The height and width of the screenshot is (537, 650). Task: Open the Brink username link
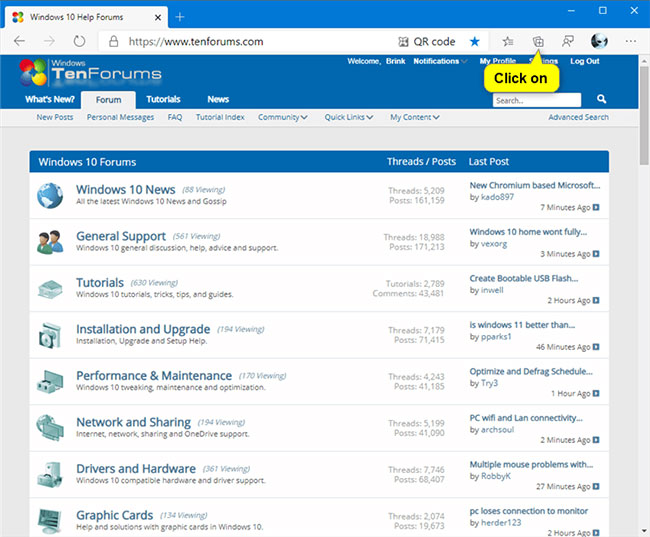pos(395,61)
